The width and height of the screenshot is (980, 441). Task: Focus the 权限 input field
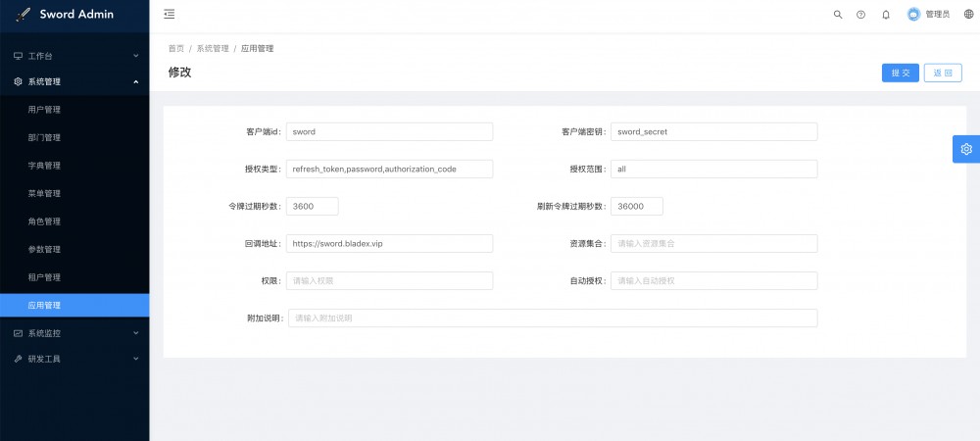coord(389,281)
